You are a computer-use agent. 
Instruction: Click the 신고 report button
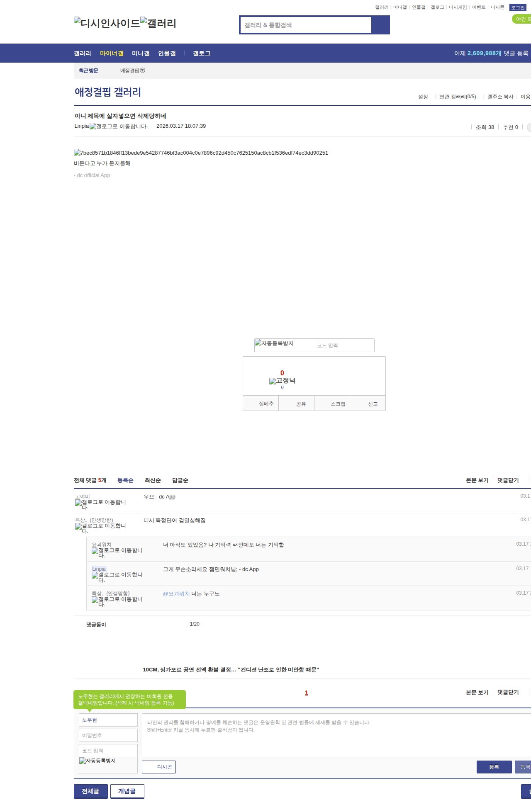tap(373, 404)
